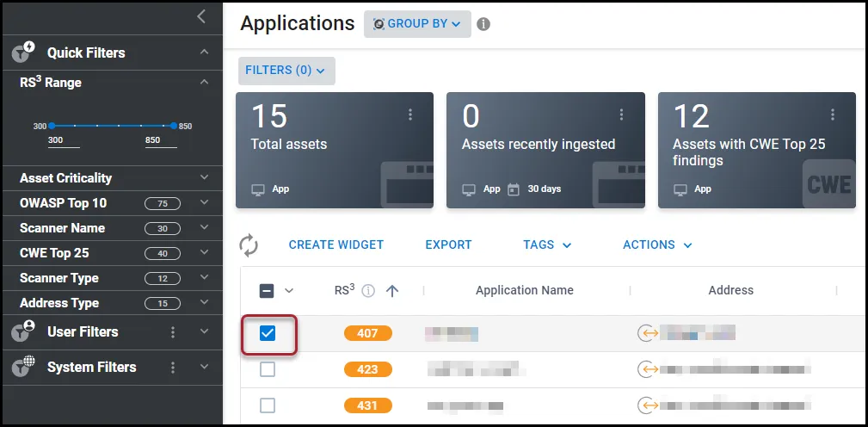The height and width of the screenshot is (427, 868).
Task: Click monitor App icon on Total assets card
Action: [257, 189]
